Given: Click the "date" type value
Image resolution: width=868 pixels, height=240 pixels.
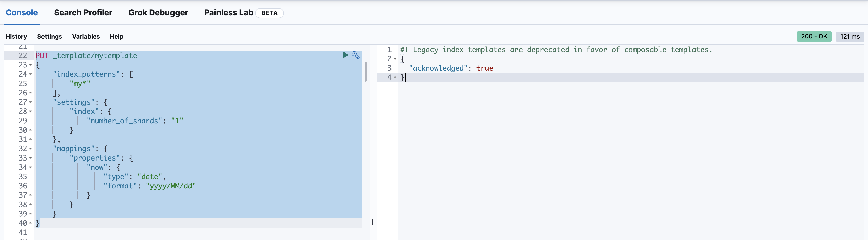Looking at the screenshot, I should pyautogui.click(x=150, y=177).
